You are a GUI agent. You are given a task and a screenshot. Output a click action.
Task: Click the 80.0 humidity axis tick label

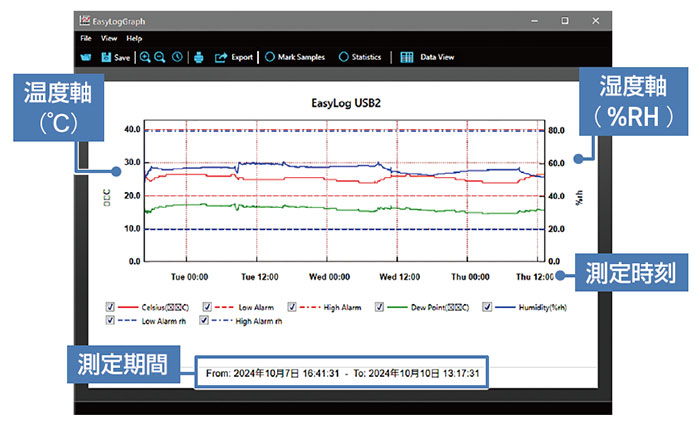[x=556, y=130]
